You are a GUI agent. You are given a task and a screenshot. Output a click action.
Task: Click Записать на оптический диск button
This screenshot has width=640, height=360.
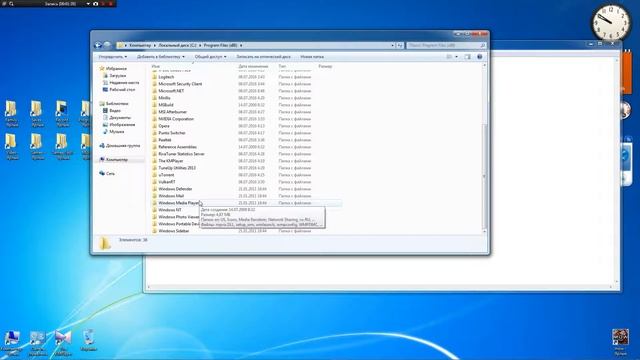point(263,57)
